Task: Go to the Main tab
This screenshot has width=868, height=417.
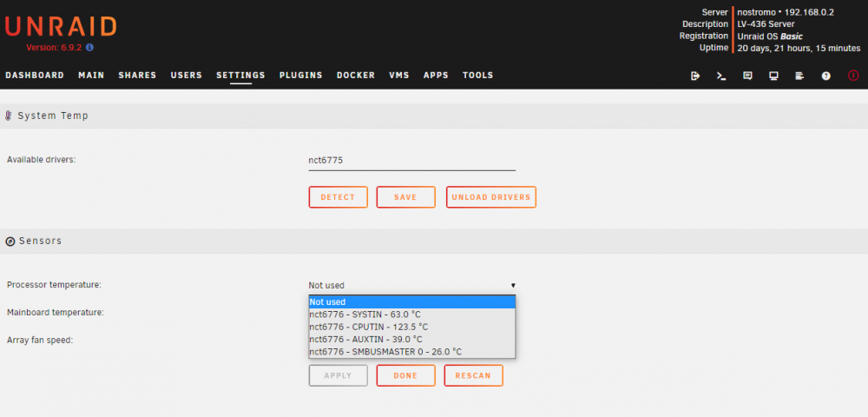Action: 91,76
